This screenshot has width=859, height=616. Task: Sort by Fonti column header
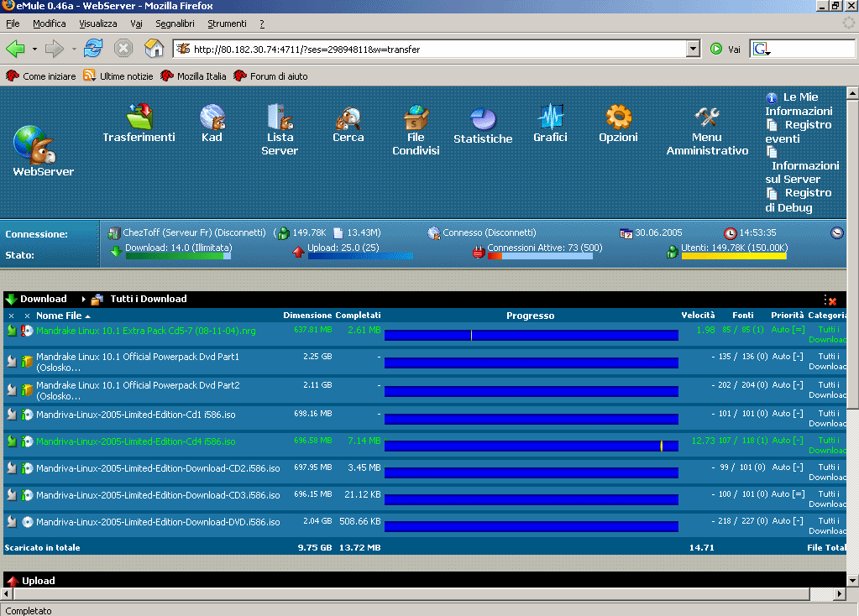pos(743,316)
